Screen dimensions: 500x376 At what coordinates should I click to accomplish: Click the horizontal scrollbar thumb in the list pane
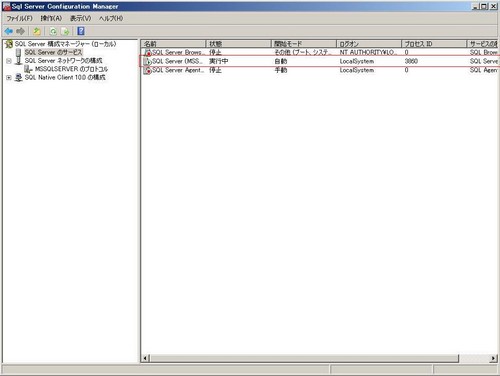(304, 358)
